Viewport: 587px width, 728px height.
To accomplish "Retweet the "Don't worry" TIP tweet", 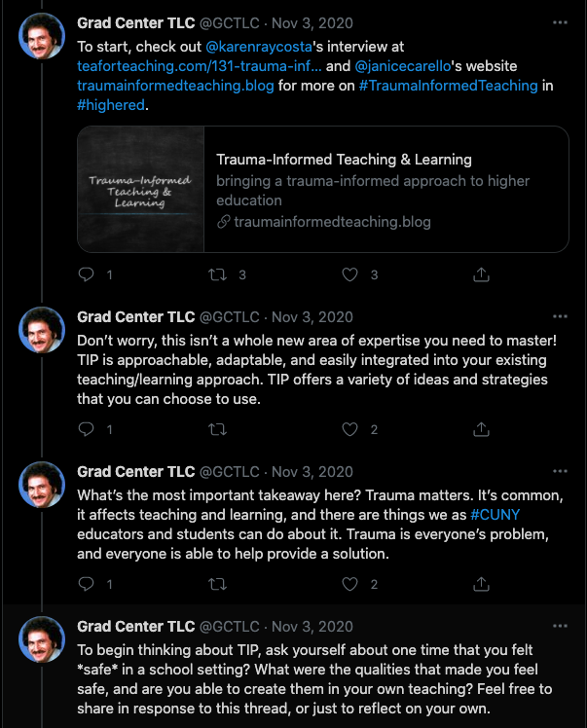I will tap(219, 429).
